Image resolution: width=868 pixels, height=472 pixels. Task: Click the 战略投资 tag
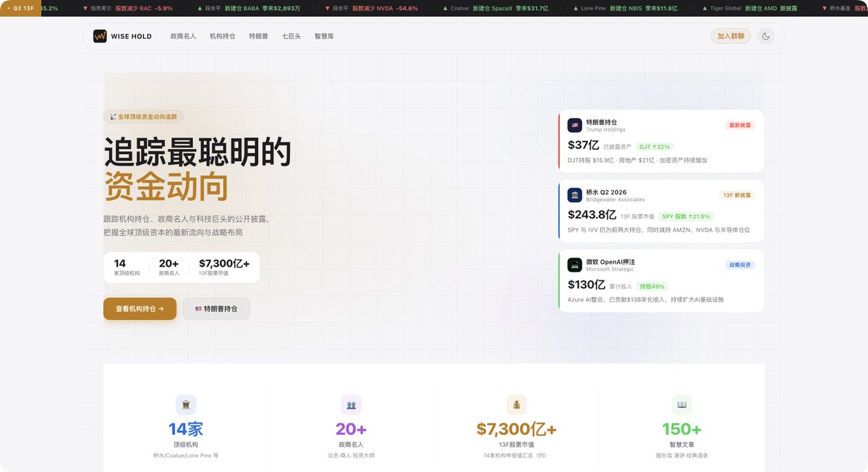pyautogui.click(x=740, y=265)
